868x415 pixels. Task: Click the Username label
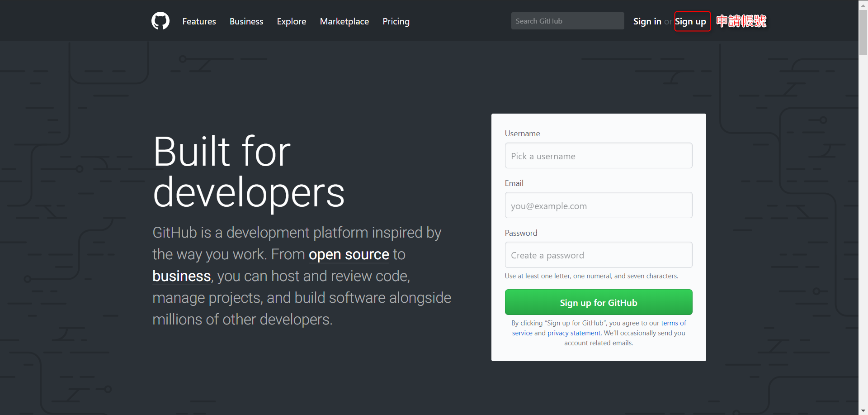(522, 134)
